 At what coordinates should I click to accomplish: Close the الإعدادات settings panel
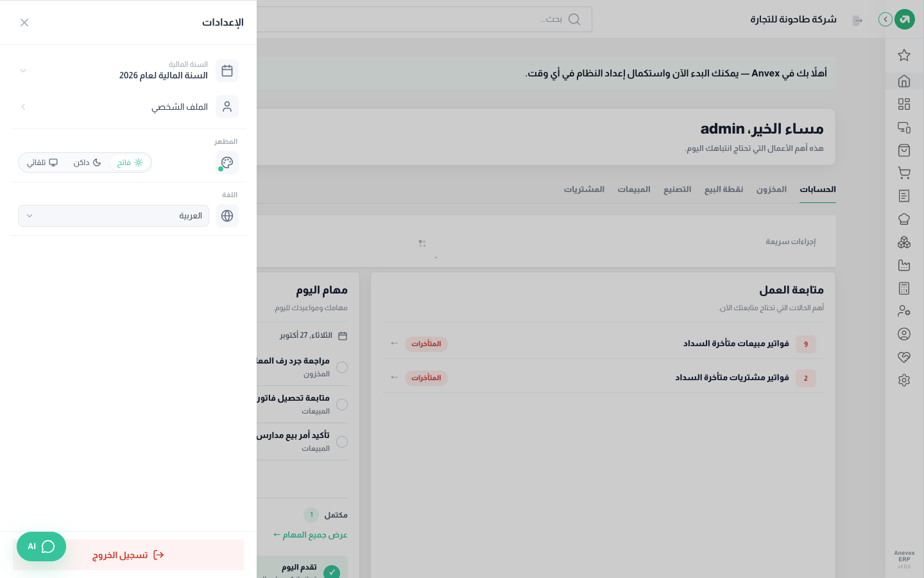pos(24,22)
